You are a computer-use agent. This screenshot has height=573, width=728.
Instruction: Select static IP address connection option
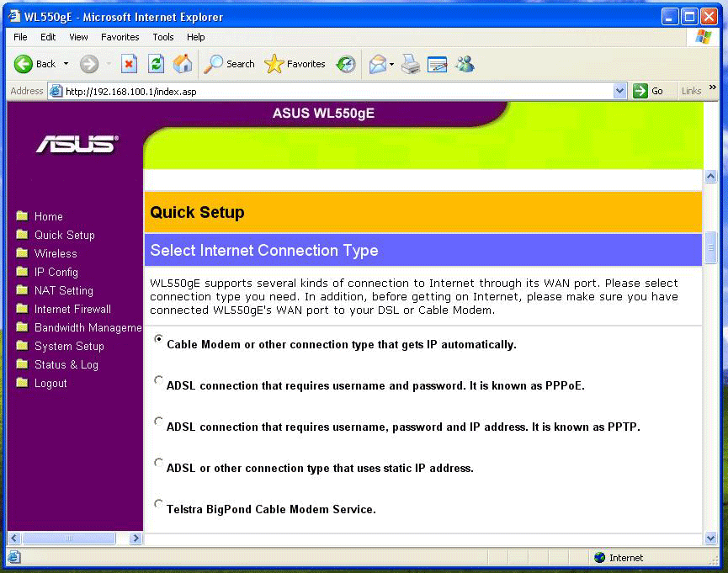158,463
